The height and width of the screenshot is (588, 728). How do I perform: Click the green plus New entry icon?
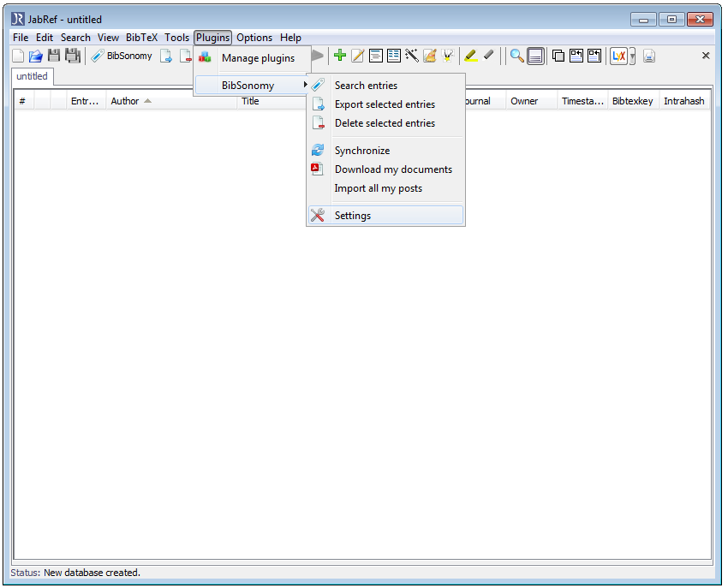pyautogui.click(x=340, y=56)
